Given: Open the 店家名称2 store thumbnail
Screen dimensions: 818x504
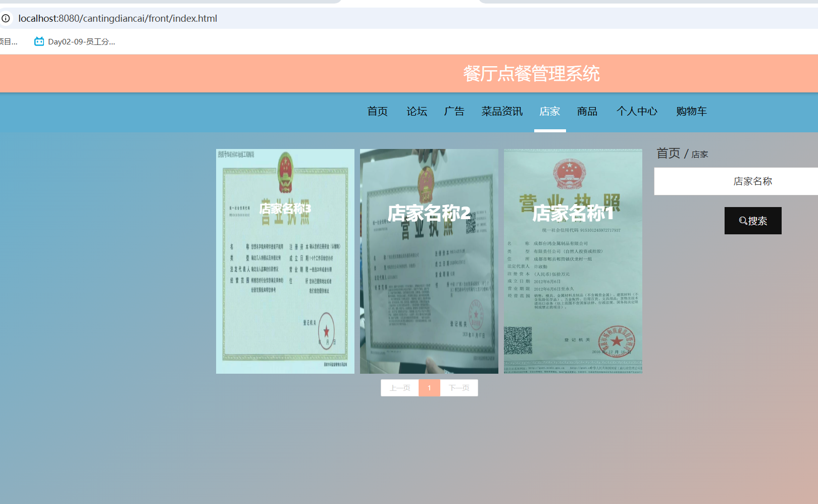Looking at the screenshot, I should (429, 260).
